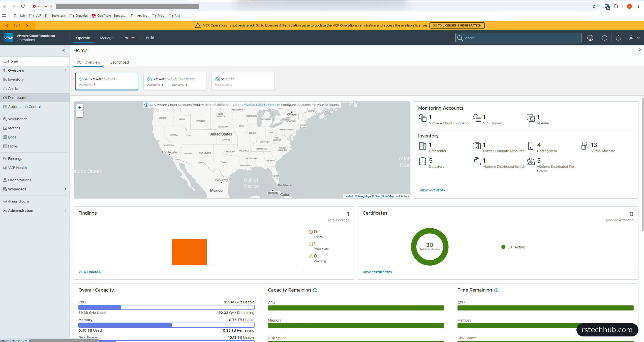Click the green certificates donut chart
The height and width of the screenshot is (342, 644).
430,247
